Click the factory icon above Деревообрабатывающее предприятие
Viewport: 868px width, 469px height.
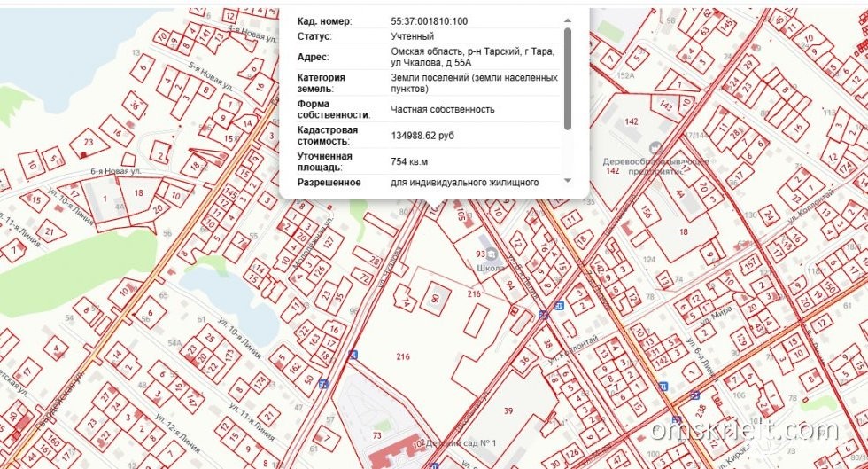point(655,148)
